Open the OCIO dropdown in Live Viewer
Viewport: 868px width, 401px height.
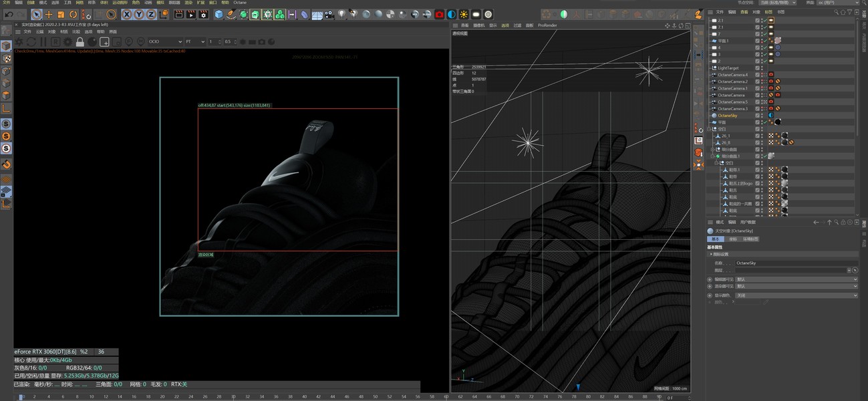(x=164, y=41)
